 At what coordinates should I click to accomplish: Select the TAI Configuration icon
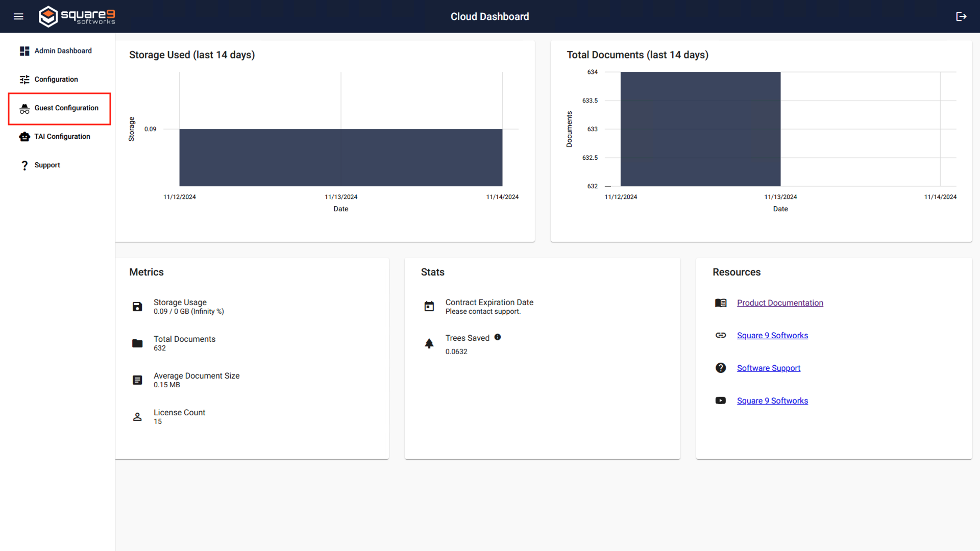click(x=24, y=136)
